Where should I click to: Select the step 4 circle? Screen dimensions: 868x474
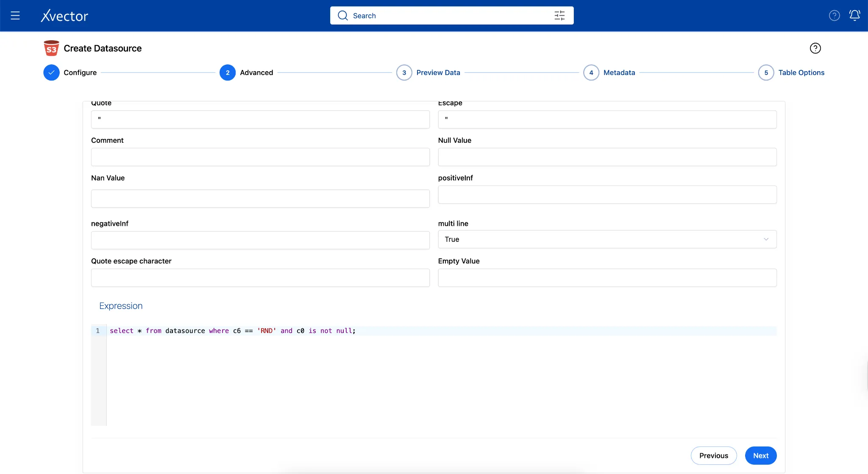(591, 72)
